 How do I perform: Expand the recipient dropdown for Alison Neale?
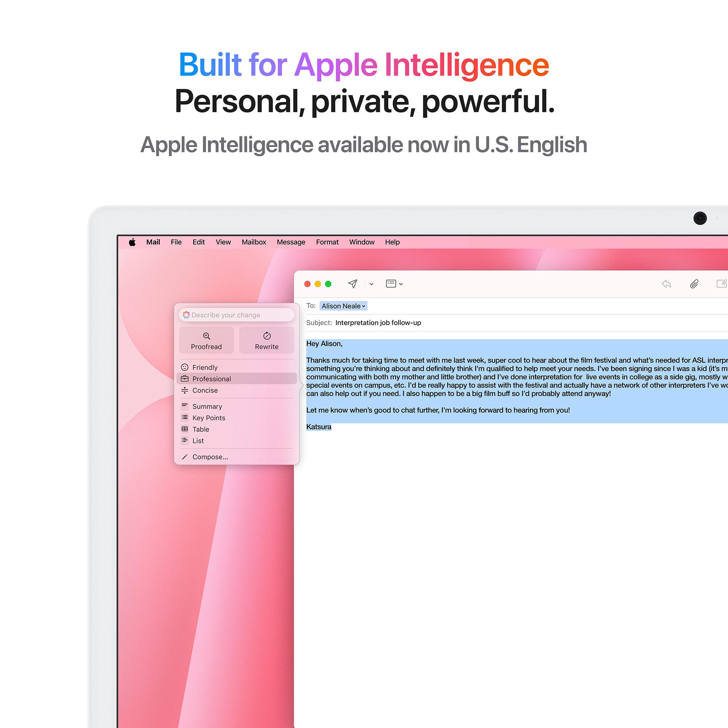(x=361, y=306)
